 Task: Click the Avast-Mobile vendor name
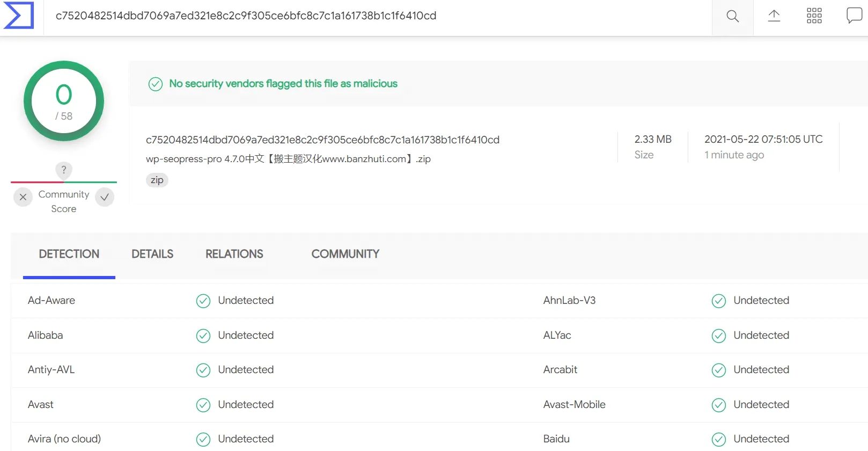pos(575,404)
